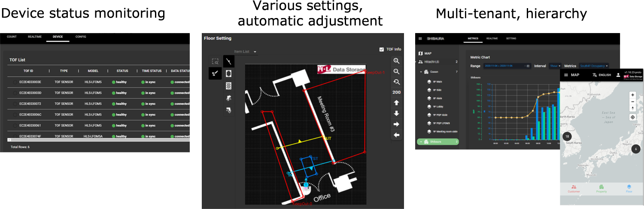644x209 pixels.
Task: Open the Property tab in mobile view
Action: (x=601, y=189)
